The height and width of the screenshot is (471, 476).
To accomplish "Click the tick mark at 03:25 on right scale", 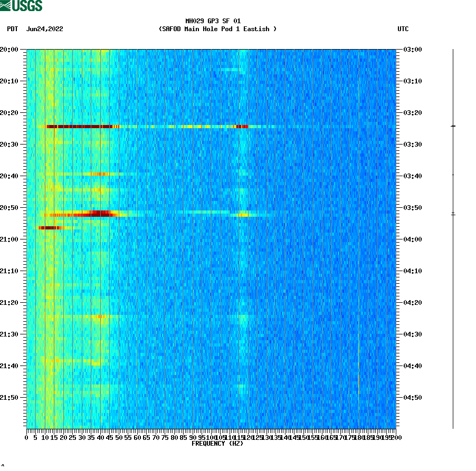I will pyautogui.click(x=453, y=127).
